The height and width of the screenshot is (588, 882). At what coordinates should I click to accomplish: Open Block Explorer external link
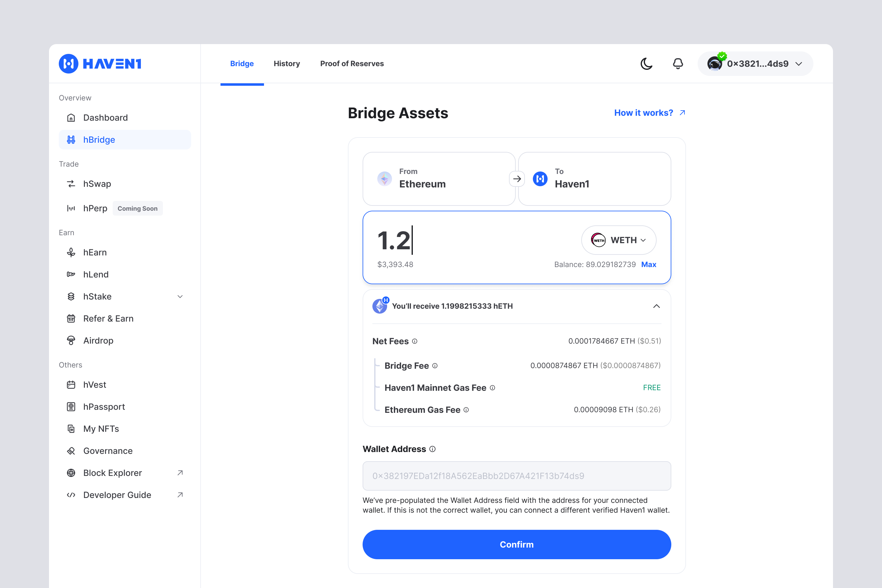click(x=112, y=473)
